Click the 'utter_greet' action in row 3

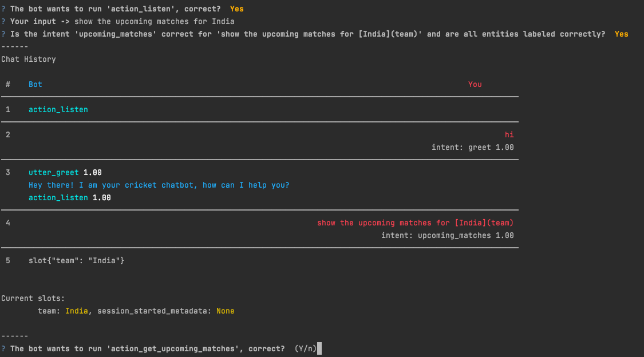coord(54,172)
